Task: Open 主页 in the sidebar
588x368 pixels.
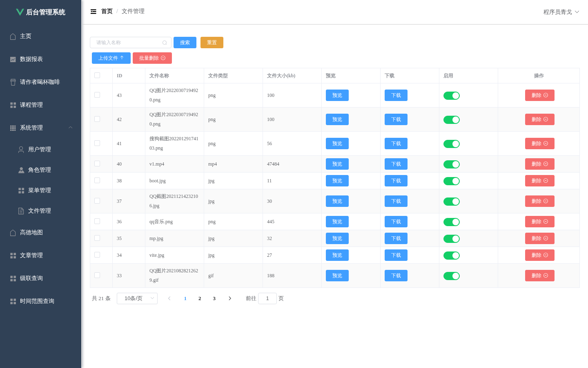Action: 41,36
